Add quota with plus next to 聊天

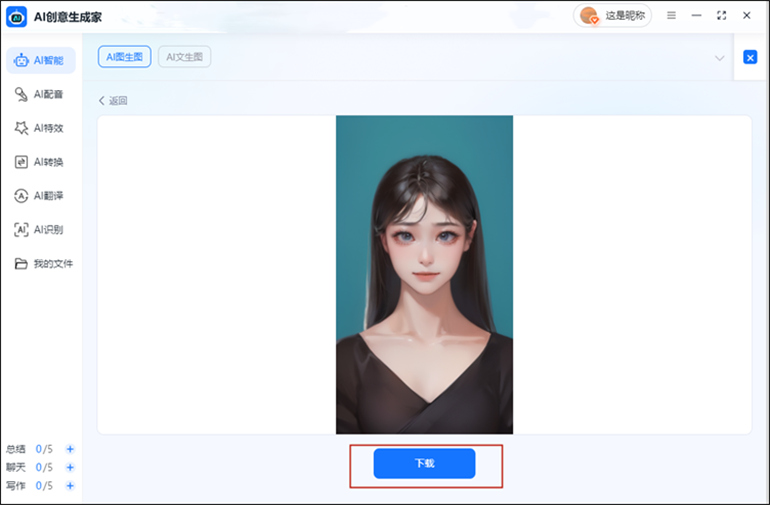click(x=70, y=467)
